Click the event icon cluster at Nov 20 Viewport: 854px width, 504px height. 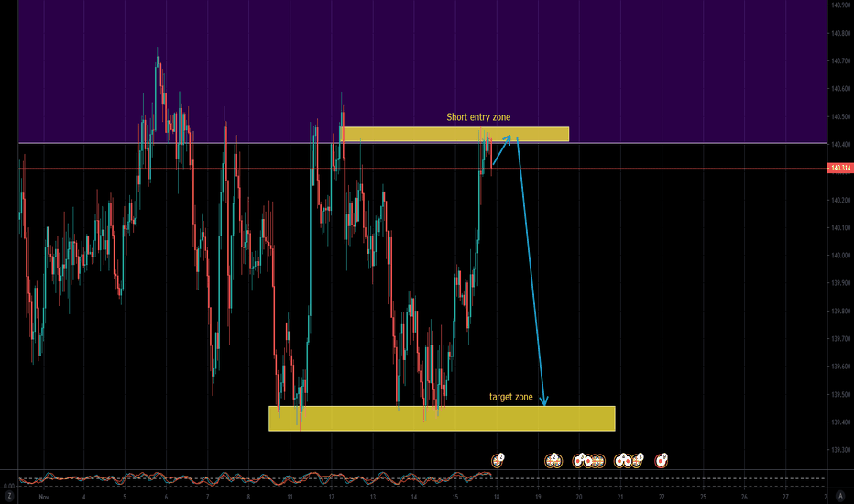pyautogui.click(x=590, y=460)
